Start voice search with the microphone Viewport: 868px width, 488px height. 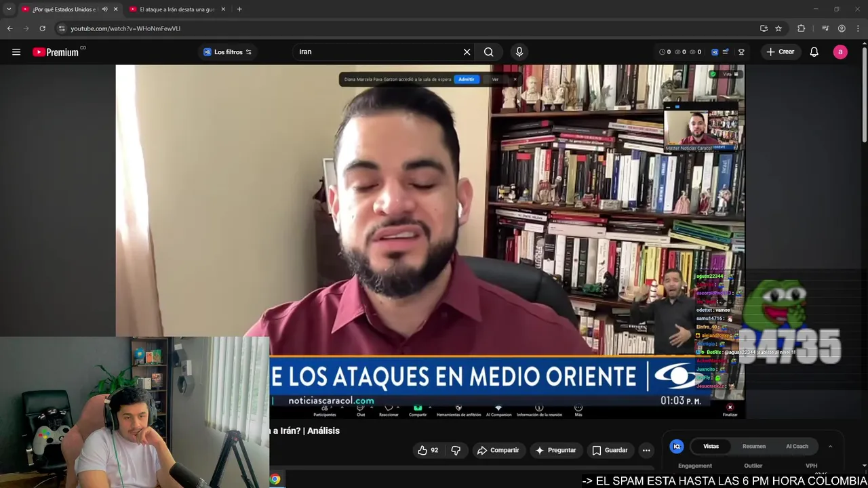click(x=519, y=52)
